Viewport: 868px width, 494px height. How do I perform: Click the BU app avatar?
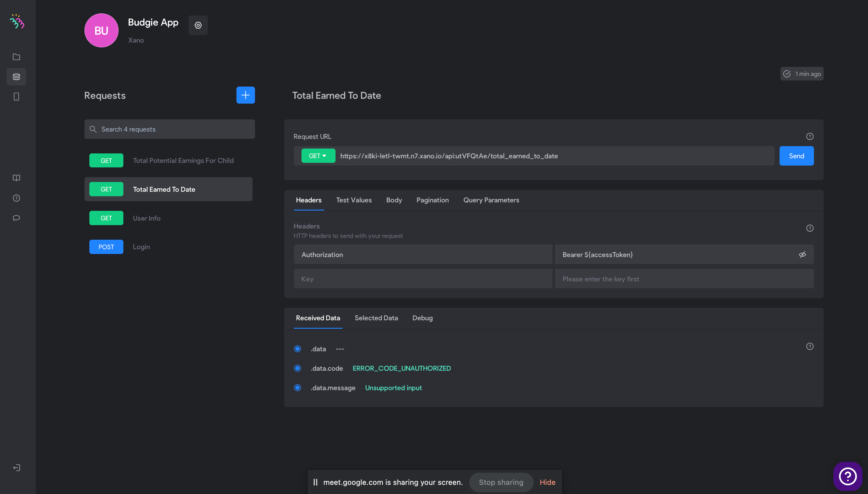tap(101, 31)
